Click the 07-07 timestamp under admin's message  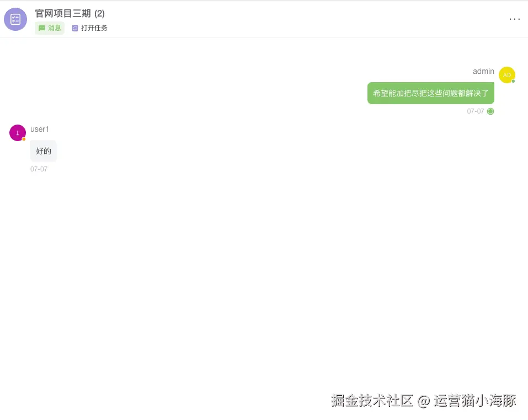point(475,111)
